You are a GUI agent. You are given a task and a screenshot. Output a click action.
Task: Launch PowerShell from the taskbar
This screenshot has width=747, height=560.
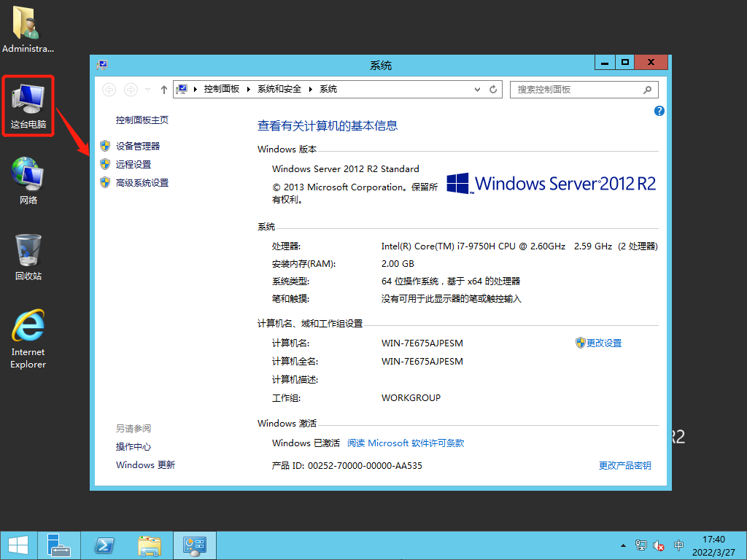[x=104, y=545]
